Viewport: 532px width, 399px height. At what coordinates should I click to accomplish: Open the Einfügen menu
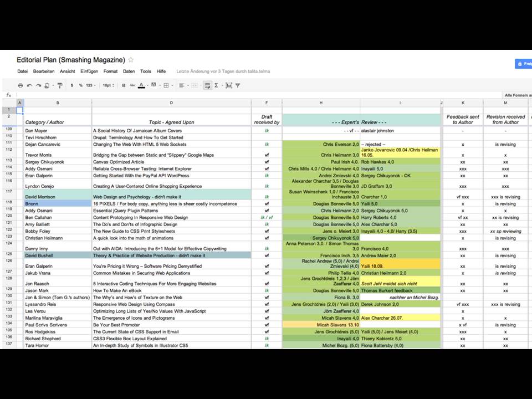(x=89, y=71)
